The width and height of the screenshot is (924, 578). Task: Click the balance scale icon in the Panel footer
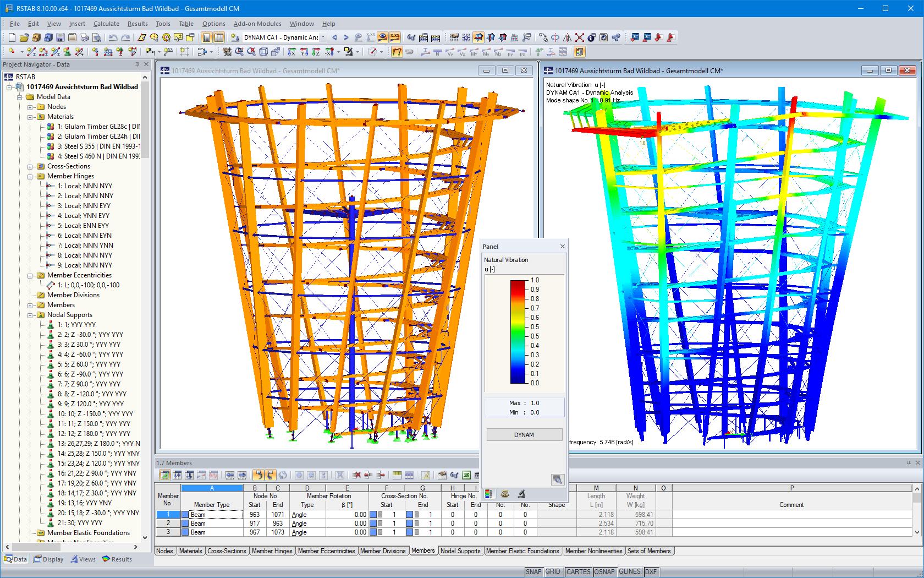point(504,494)
